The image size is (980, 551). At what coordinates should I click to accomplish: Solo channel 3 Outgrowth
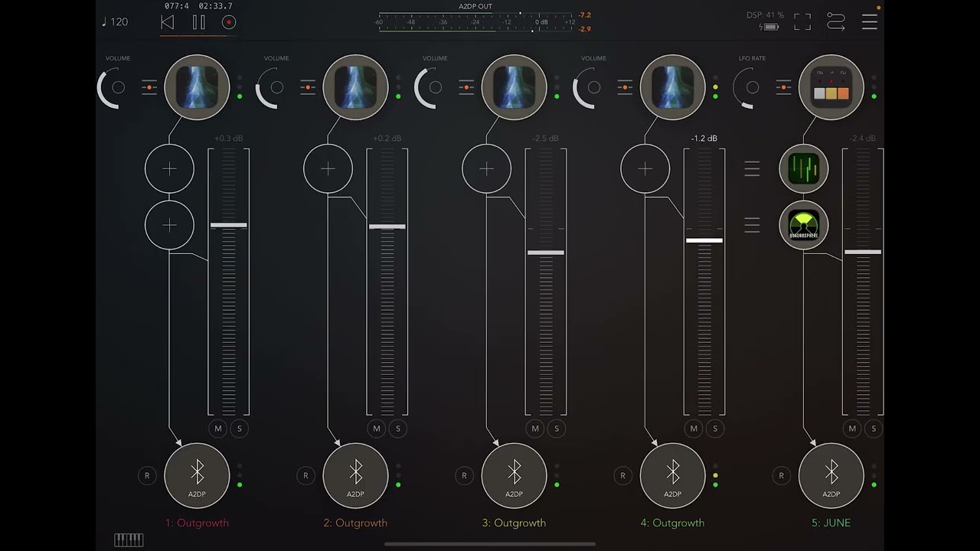[556, 429]
